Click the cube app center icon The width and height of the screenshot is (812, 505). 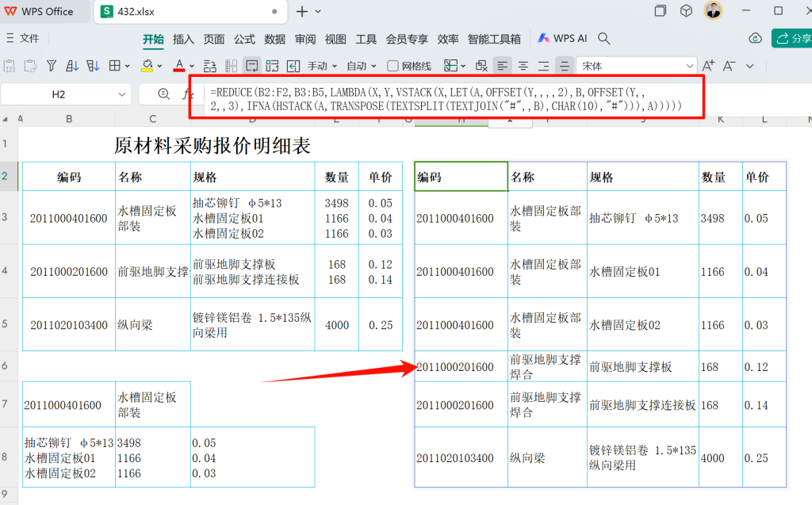[686, 11]
